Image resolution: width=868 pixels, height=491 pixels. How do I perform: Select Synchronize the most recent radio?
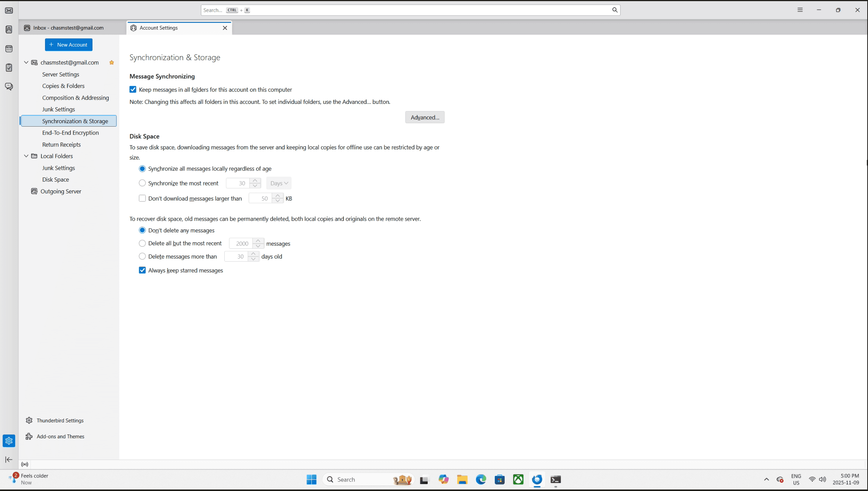(142, 183)
